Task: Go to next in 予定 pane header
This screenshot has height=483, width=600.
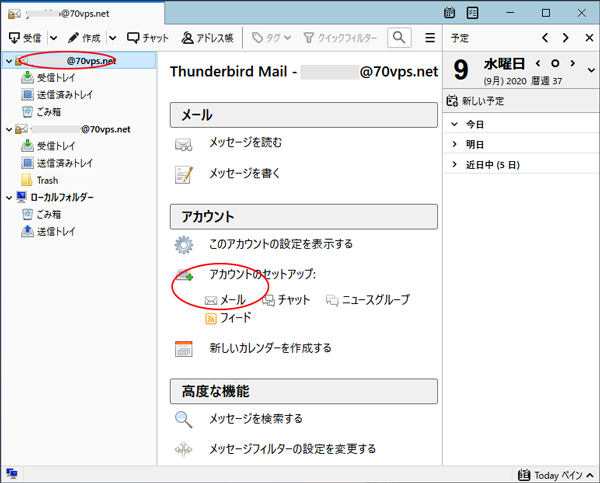Action: pos(566,38)
